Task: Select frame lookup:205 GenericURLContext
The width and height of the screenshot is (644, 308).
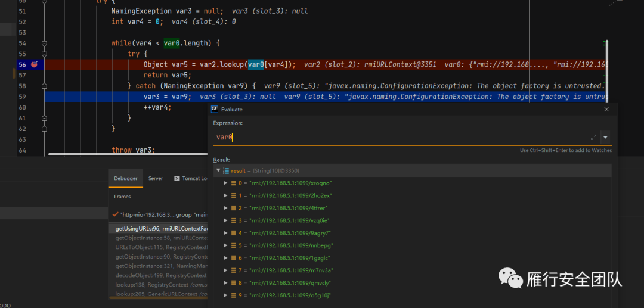Action: (158, 294)
